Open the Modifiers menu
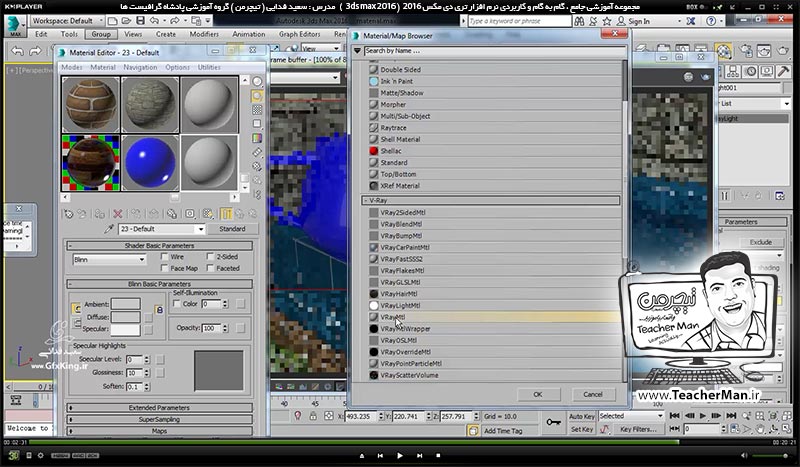This screenshot has width=800, height=467. (x=204, y=34)
